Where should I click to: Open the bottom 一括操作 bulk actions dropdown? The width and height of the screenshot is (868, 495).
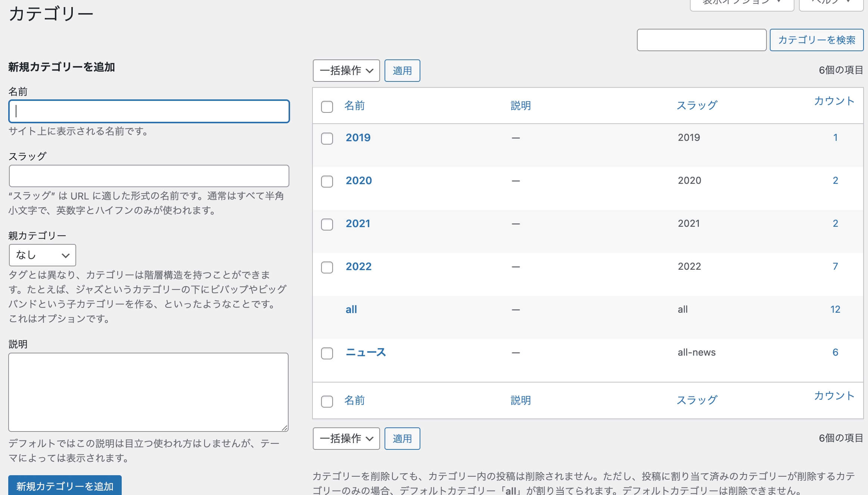[x=346, y=439]
